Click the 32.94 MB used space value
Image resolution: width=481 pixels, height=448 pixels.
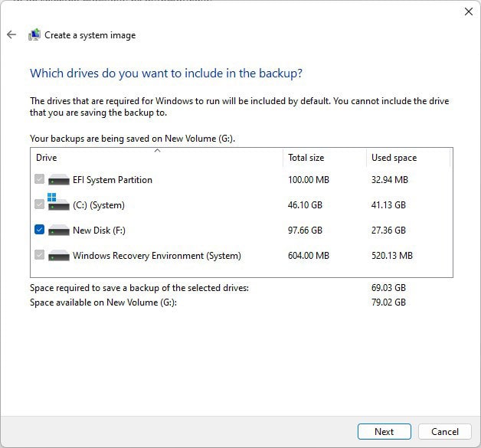click(x=390, y=180)
